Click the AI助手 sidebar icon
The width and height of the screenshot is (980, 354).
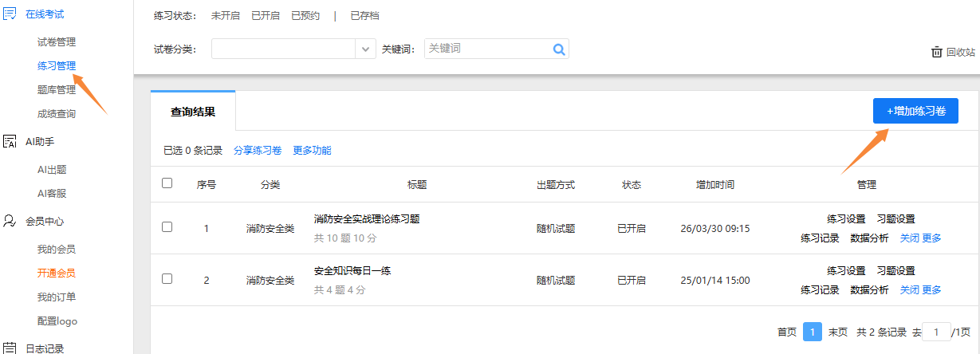tap(10, 142)
